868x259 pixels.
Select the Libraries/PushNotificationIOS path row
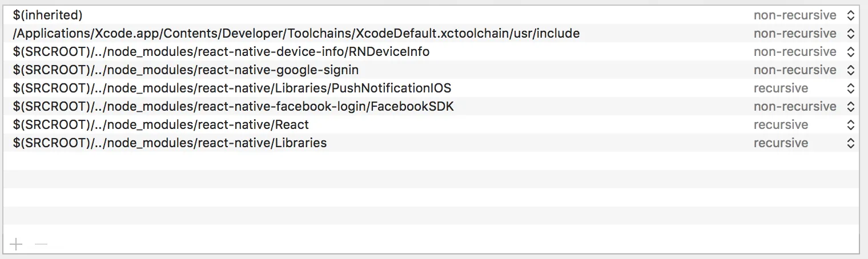(x=232, y=88)
